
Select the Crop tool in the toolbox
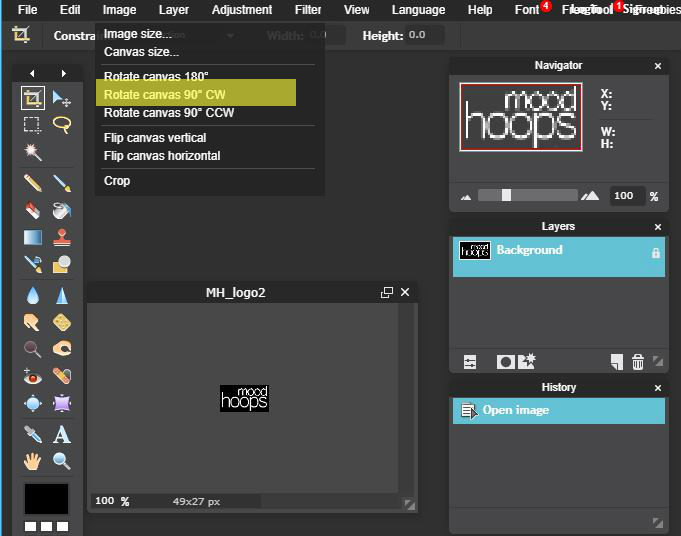(33, 98)
